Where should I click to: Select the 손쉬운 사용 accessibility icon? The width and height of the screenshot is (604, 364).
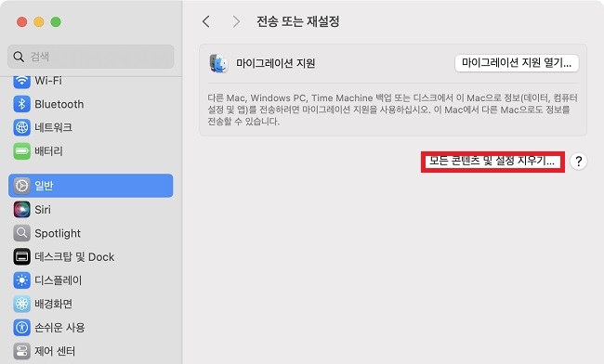pyautogui.click(x=21, y=328)
